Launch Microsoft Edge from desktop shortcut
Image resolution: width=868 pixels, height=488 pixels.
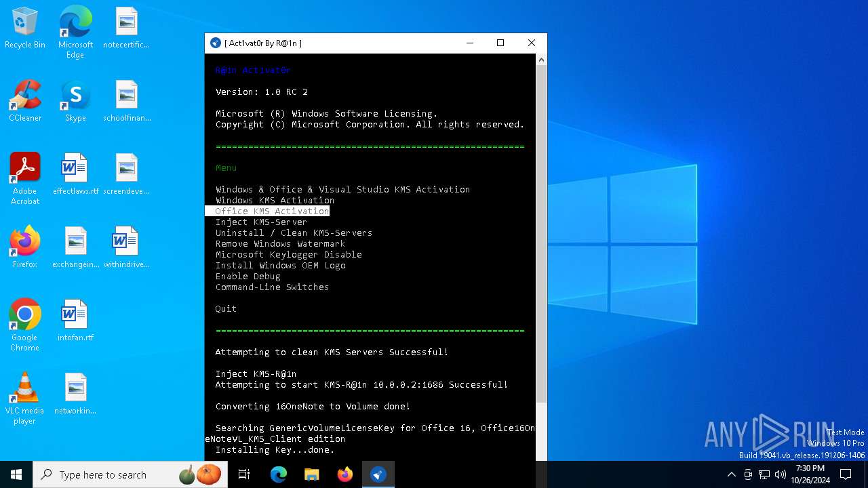click(x=75, y=33)
